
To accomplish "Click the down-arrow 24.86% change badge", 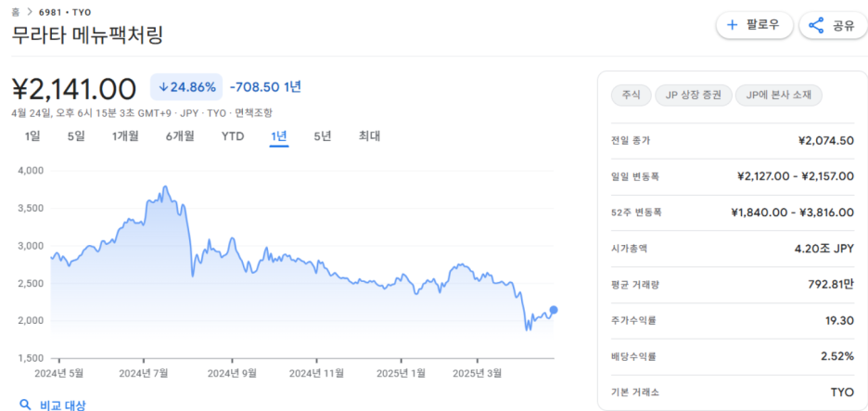I will [x=186, y=87].
